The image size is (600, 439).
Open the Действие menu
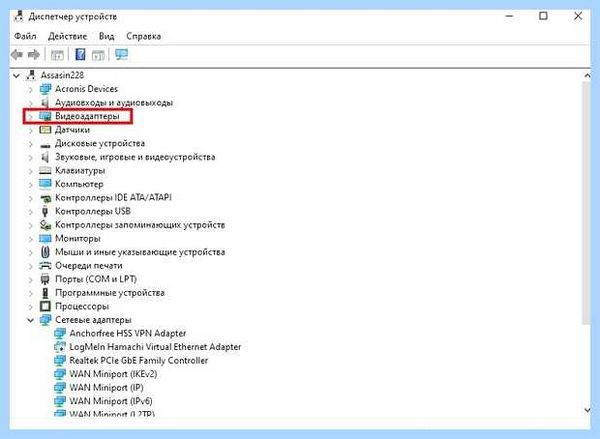[x=68, y=36]
